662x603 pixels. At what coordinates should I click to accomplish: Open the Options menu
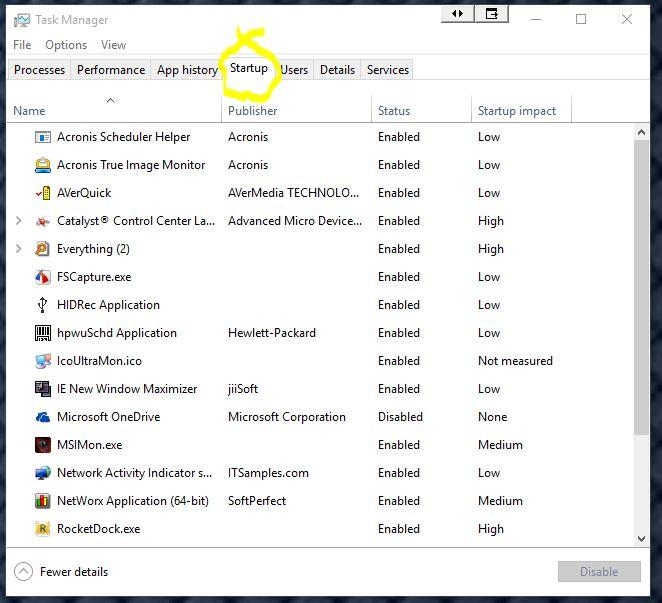pos(66,45)
